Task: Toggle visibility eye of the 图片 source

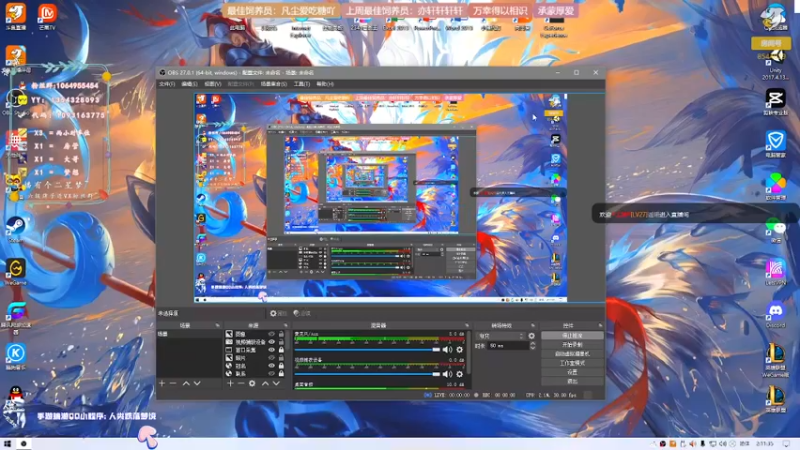Action: pos(271,358)
